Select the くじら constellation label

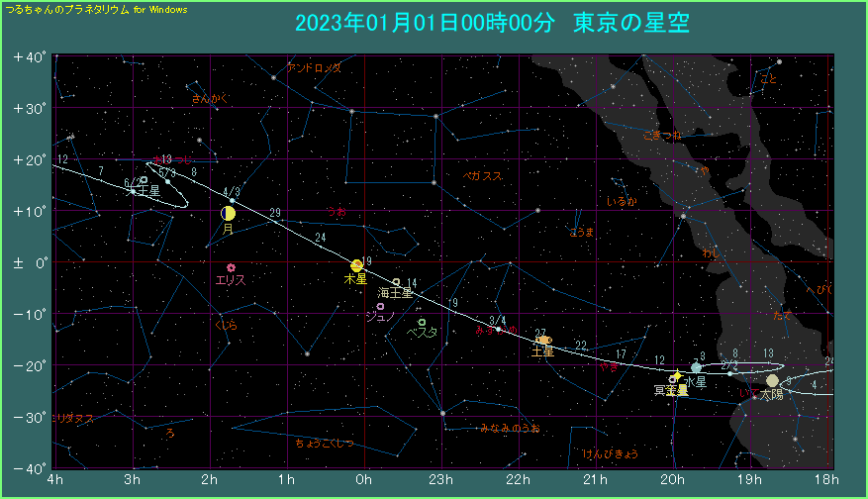click(227, 325)
